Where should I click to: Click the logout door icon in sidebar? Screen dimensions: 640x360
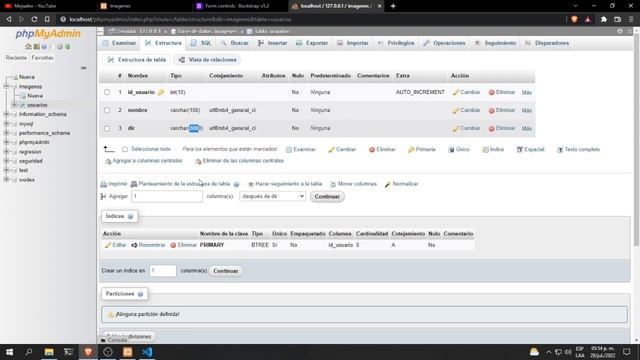pyautogui.click(x=36, y=47)
